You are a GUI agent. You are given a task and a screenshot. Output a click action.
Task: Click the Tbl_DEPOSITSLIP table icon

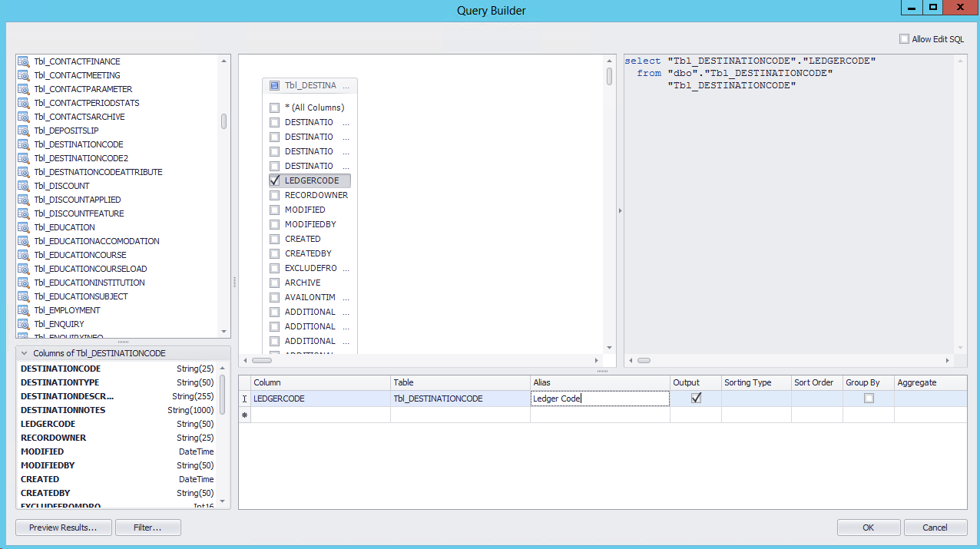[x=23, y=131]
